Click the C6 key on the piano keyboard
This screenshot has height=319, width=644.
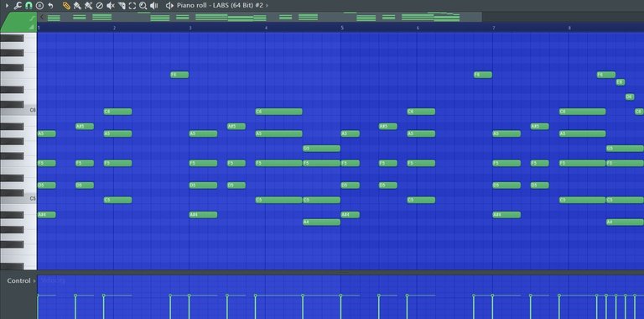click(18, 110)
